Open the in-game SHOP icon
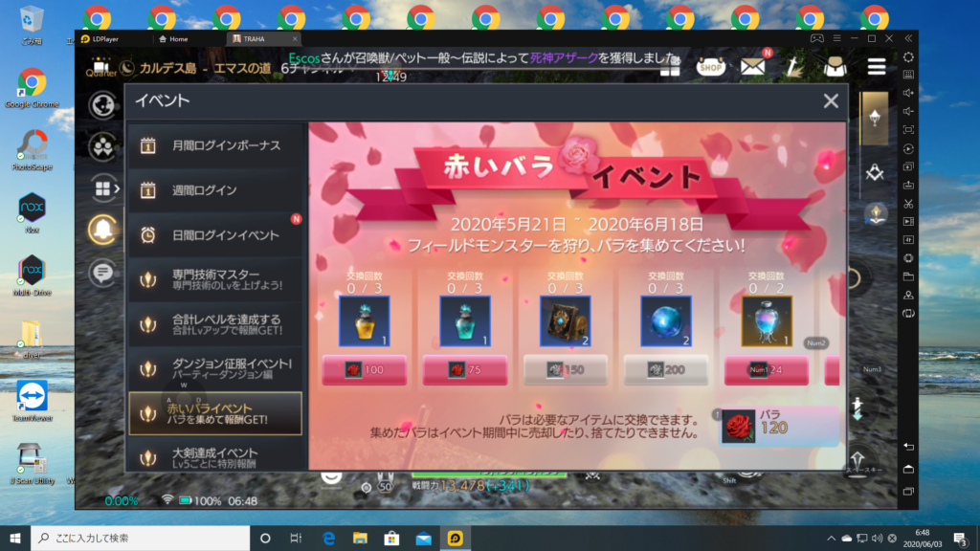980x551 pixels. [x=710, y=65]
